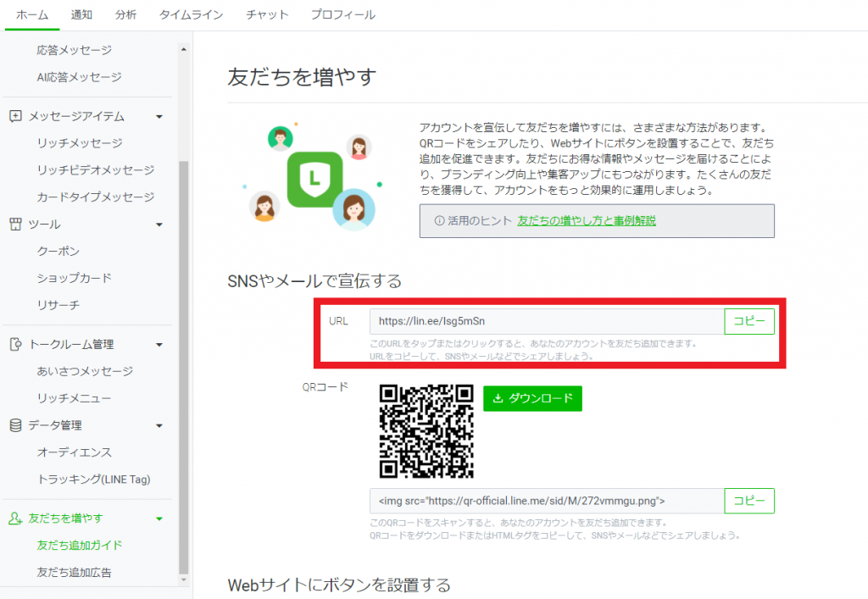
Task: Open クーポン in the tools section
Action: [58, 251]
